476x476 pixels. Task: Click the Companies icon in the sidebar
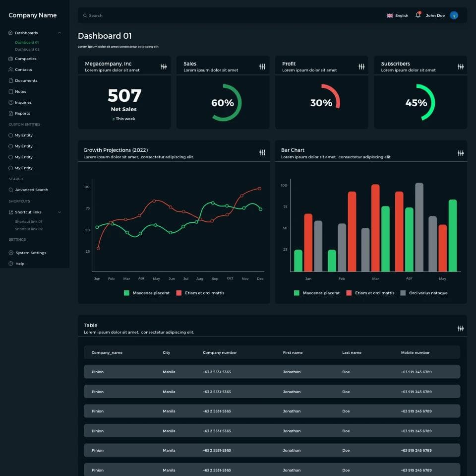point(10,59)
